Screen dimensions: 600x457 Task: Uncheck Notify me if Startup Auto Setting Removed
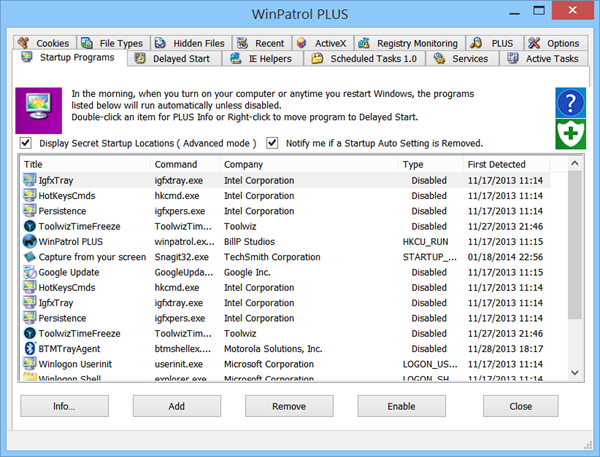click(272, 143)
